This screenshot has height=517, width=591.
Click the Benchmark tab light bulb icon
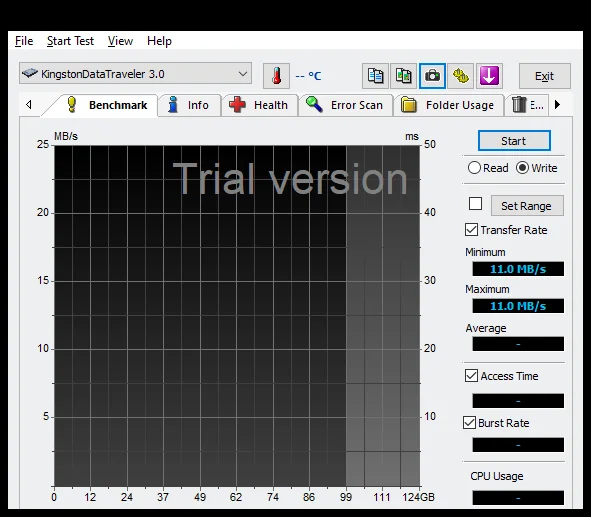coord(72,104)
